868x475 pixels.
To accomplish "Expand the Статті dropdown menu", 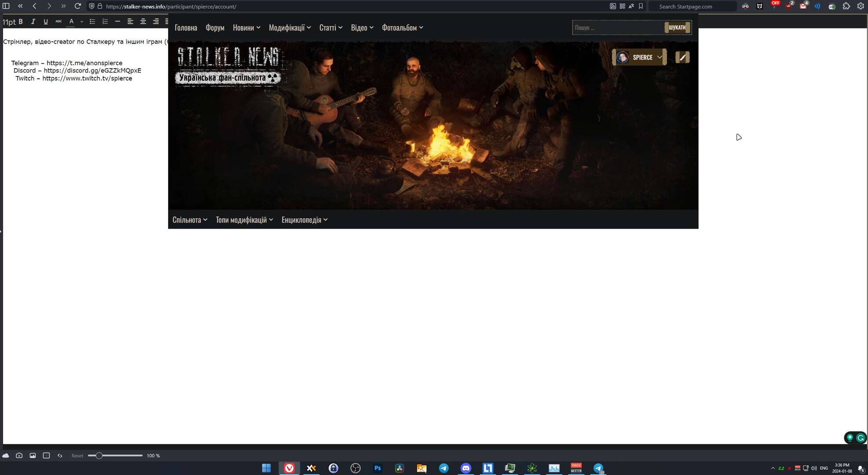I will click(330, 28).
